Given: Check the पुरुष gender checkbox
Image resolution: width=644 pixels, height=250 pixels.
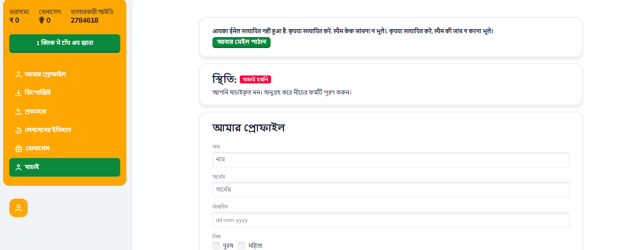Looking at the screenshot, I should click(216, 246).
